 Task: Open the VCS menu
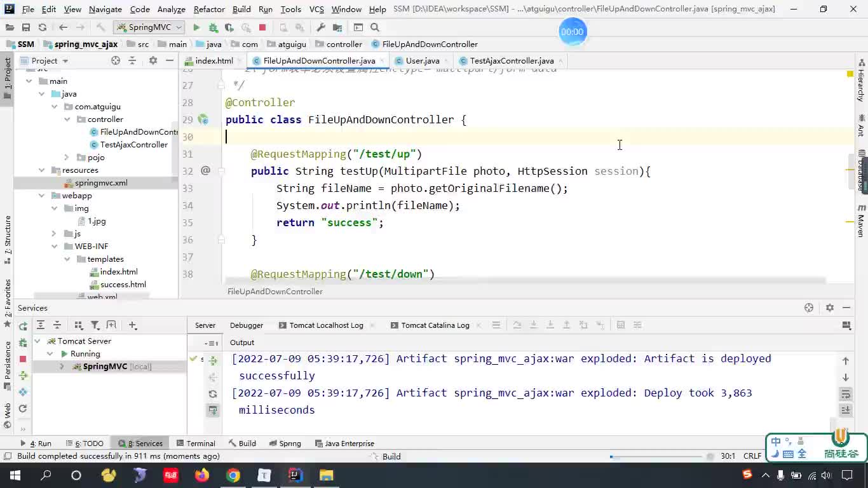316,9
